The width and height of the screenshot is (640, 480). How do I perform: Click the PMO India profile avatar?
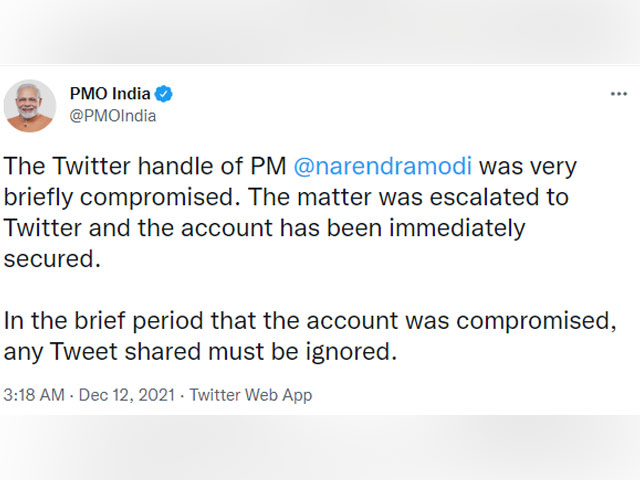[x=30, y=105]
